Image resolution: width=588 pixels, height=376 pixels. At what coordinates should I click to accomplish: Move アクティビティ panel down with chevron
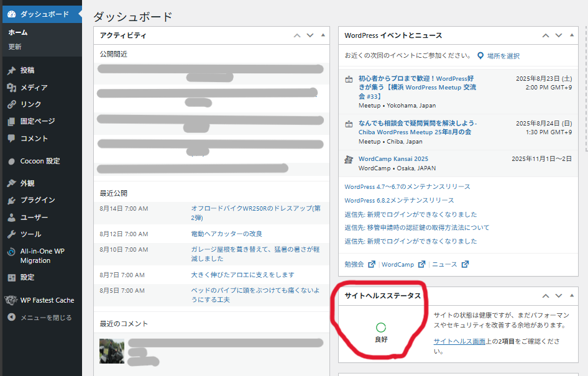pos(310,35)
